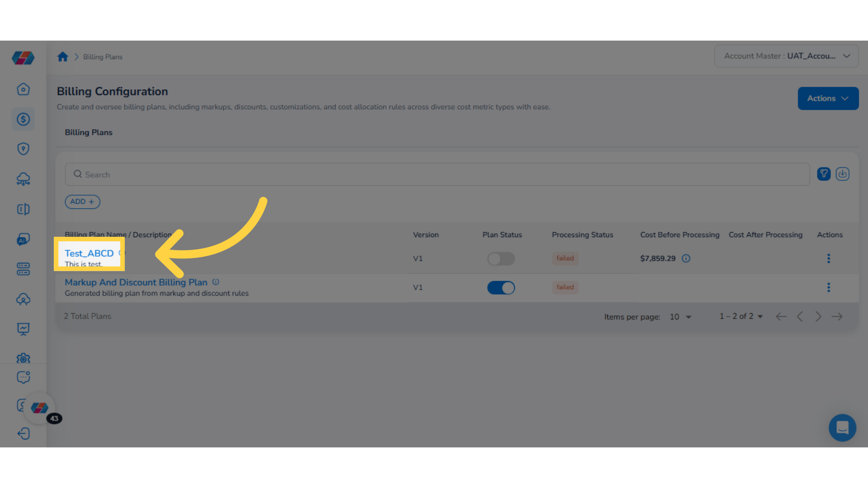Click the $7,859.29 cost value

coord(658,258)
